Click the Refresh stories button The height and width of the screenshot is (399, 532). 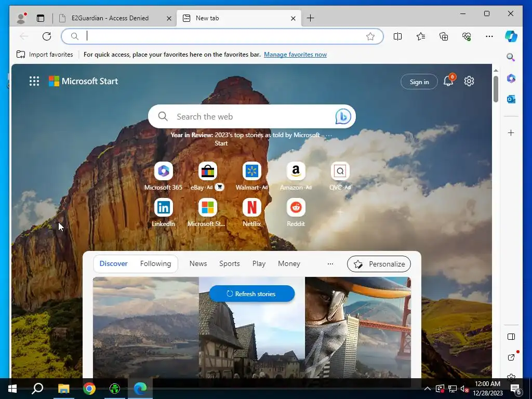coord(252,294)
